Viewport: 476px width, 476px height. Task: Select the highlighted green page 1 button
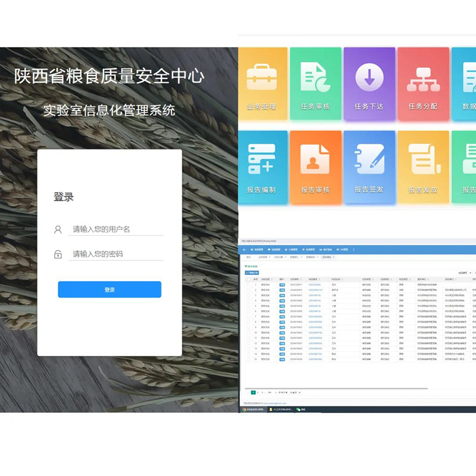[253, 393]
